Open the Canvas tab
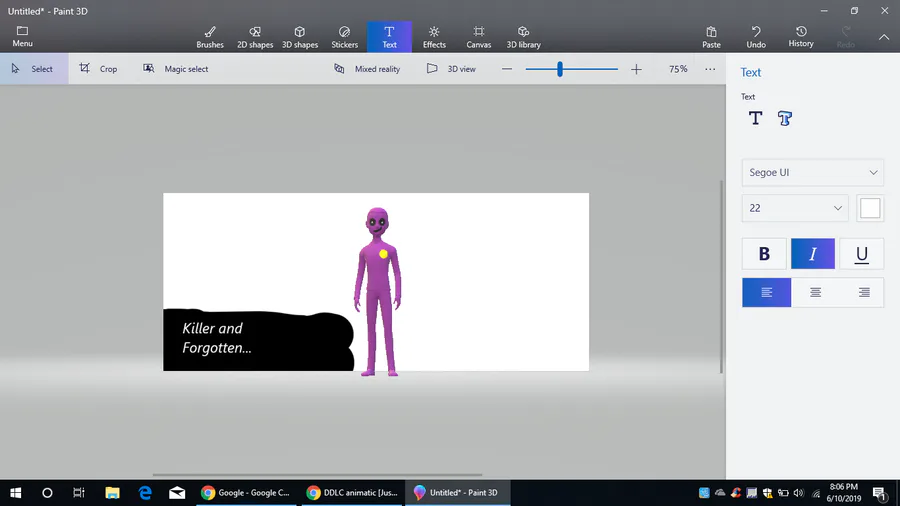Image resolution: width=900 pixels, height=506 pixels. click(x=479, y=37)
